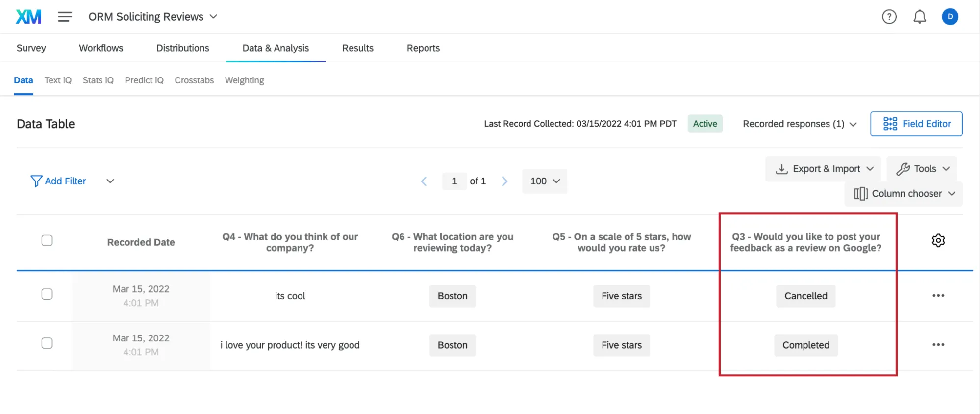
Task: Click the Field Editor button
Action: (916, 124)
